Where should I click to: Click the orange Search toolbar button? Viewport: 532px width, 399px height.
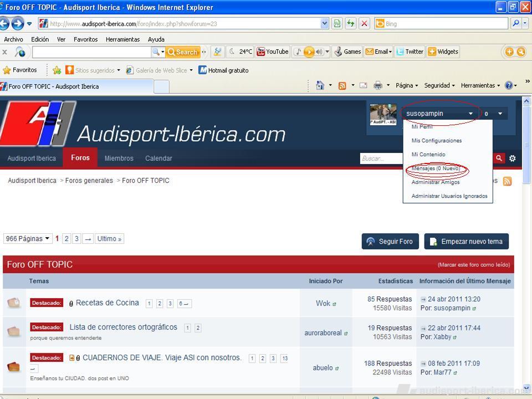[182, 52]
